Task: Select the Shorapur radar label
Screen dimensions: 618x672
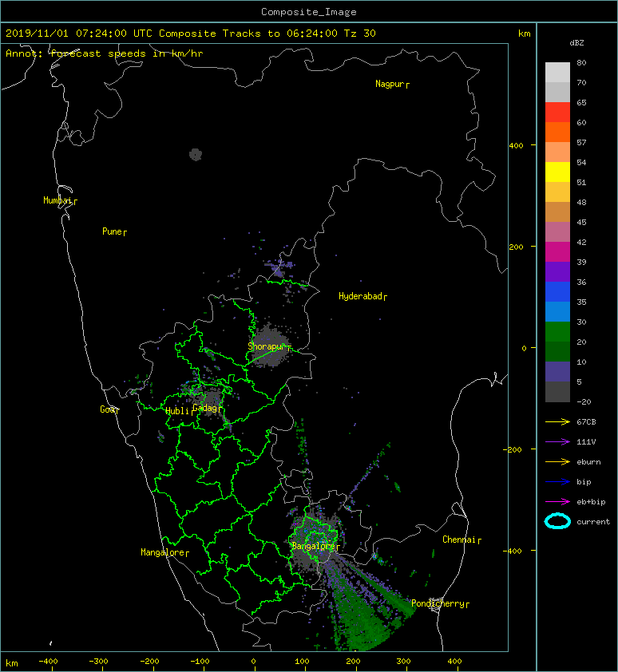Action: 266,346
